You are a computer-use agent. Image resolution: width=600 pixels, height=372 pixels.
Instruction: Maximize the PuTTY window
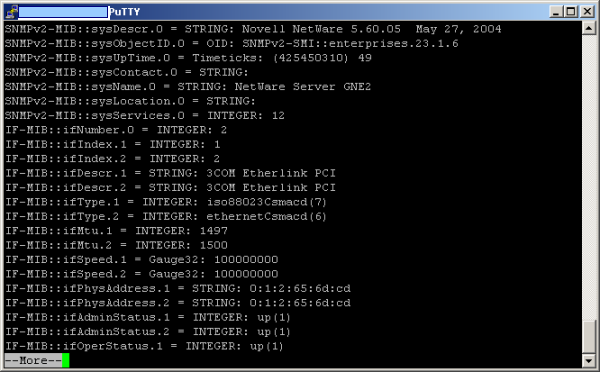[x=571, y=12]
